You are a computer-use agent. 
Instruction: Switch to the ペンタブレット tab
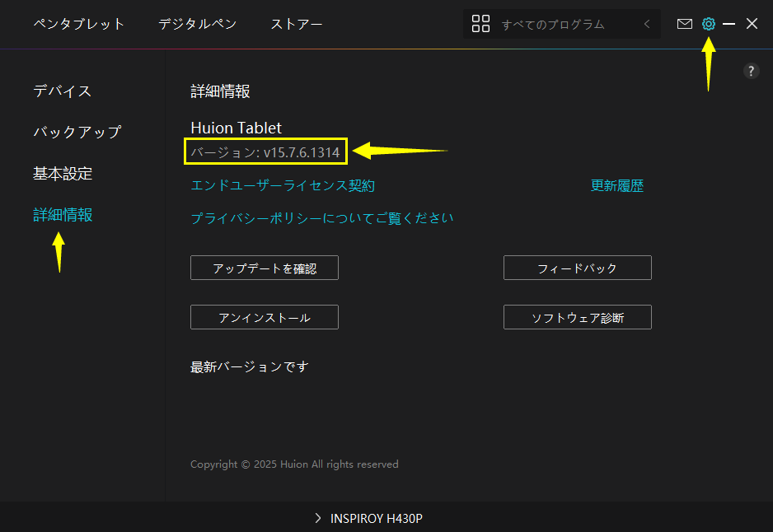[79, 24]
